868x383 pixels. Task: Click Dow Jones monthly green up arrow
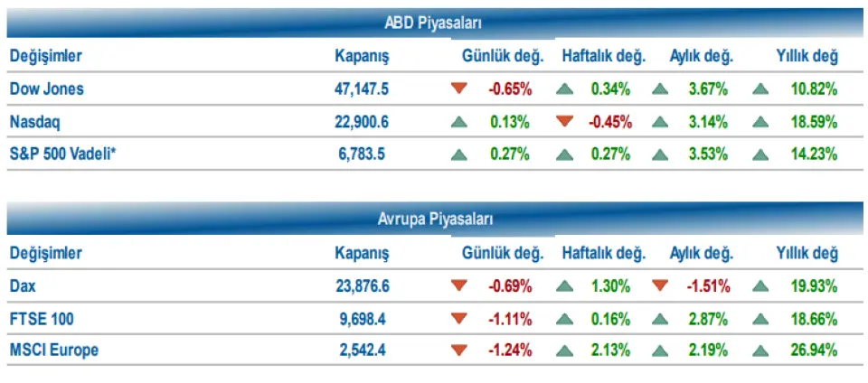(x=660, y=89)
